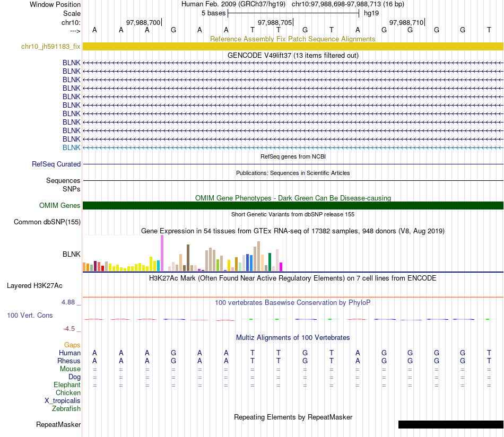Open Multiz Alignments of 100 Vertebrates title
The height and width of the screenshot is (437, 504).
[293, 337]
